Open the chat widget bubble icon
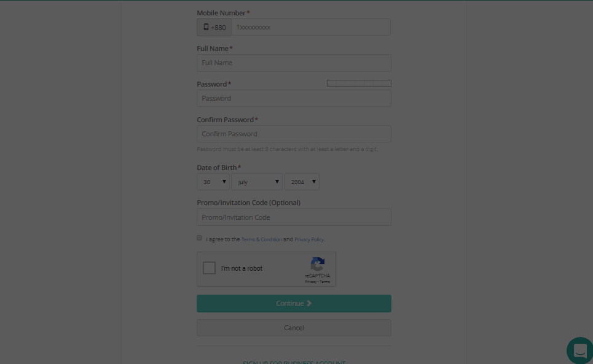The image size is (593, 364). (580, 350)
